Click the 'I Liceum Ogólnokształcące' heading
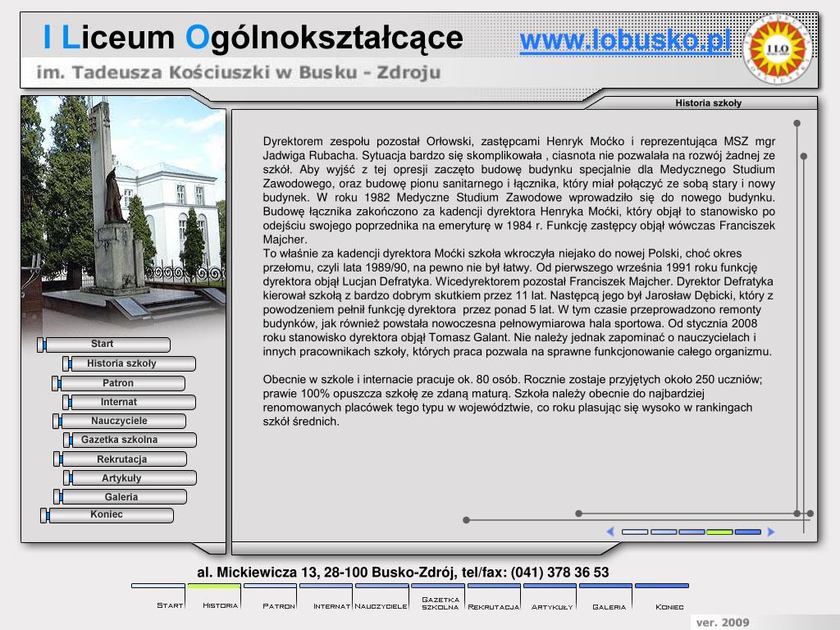This screenshot has height=630, width=840. 253,38
